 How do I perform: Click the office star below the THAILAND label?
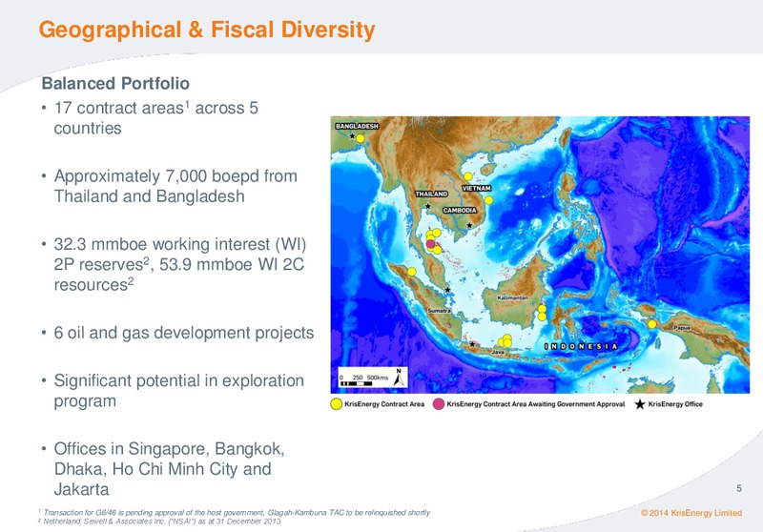[x=427, y=206]
